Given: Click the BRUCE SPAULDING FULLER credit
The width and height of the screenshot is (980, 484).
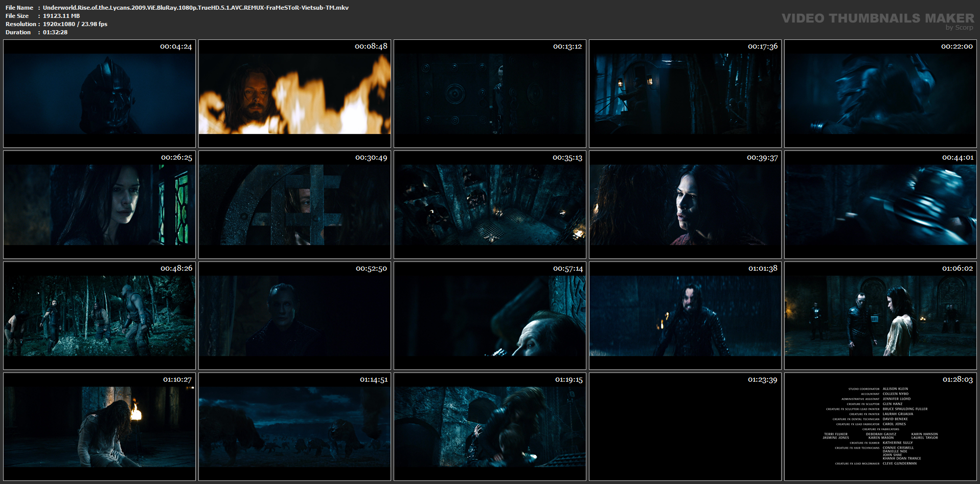Looking at the screenshot, I should tap(905, 409).
